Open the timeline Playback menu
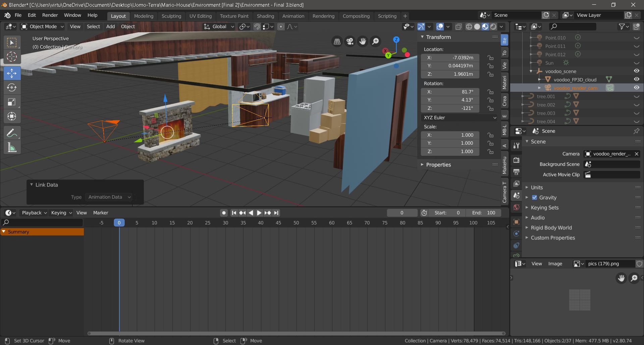Image resolution: width=644 pixels, height=345 pixels. click(x=34, y=213)
